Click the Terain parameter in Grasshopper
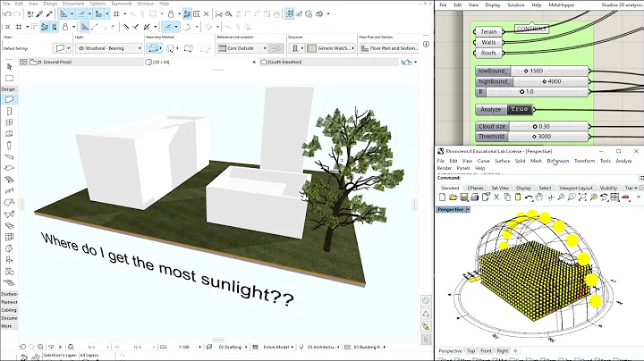 coord(488,31)
